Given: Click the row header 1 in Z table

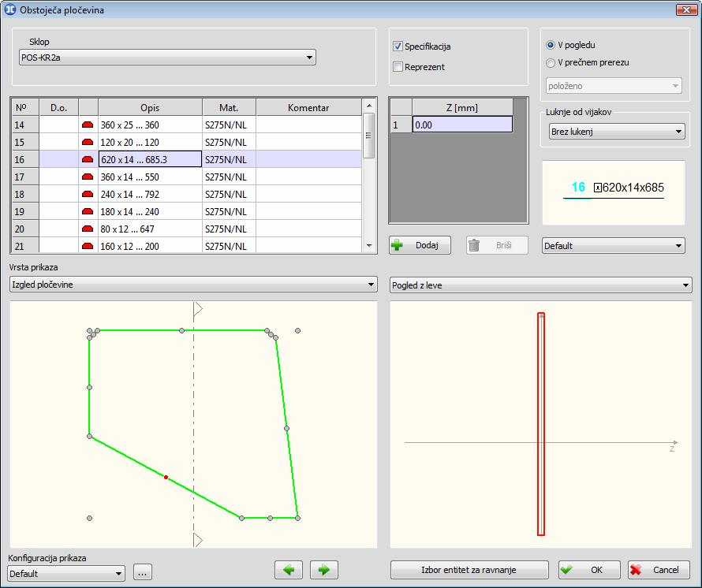Looking at the screenshot, I should [x=401, y=125].
